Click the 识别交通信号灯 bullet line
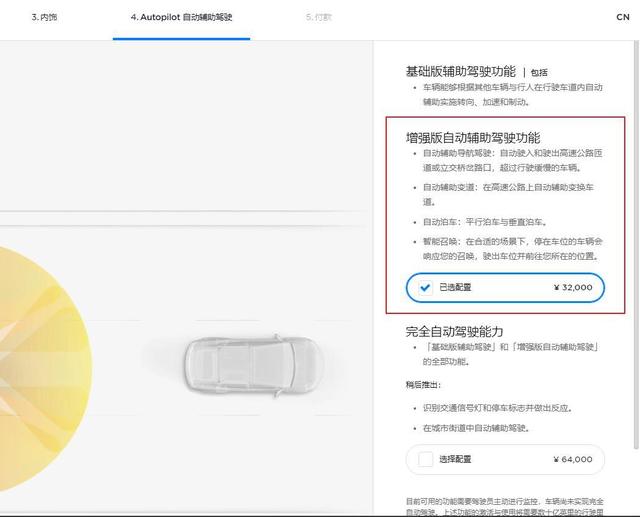The height and width of the screenshot is (517, 640). click(x=498, y=408)
